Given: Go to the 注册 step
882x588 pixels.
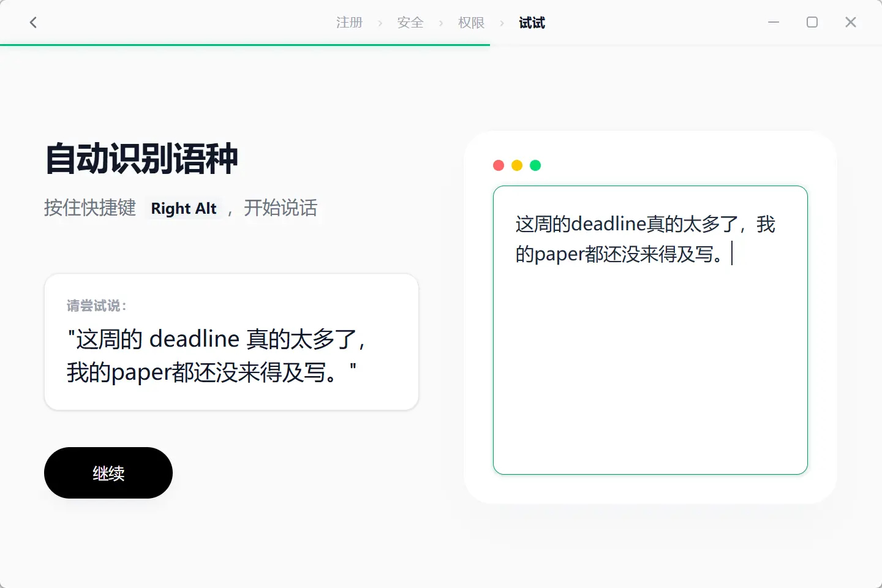Looking at the screenshot, I should point(349,23).
